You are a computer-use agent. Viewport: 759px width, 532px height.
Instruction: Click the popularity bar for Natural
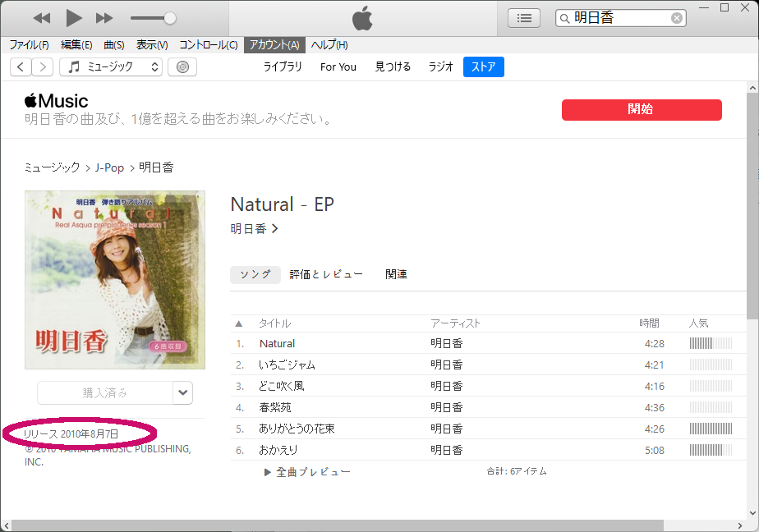click(711, 343)
